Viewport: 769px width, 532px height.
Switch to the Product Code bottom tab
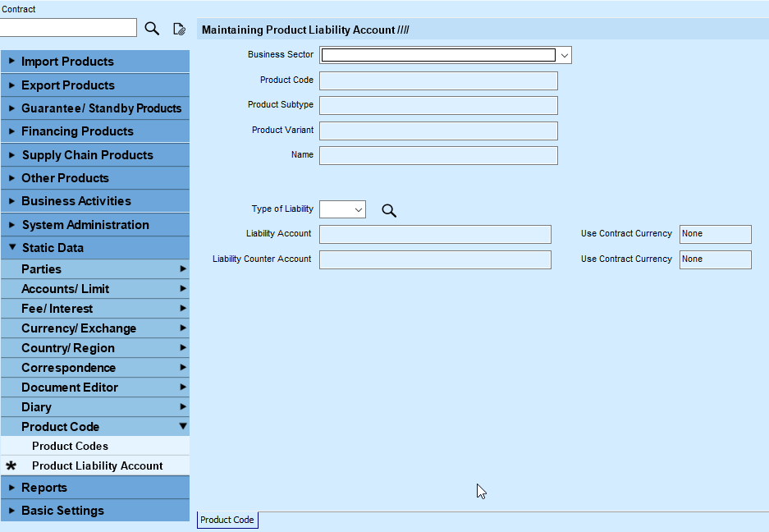(227, 520)
